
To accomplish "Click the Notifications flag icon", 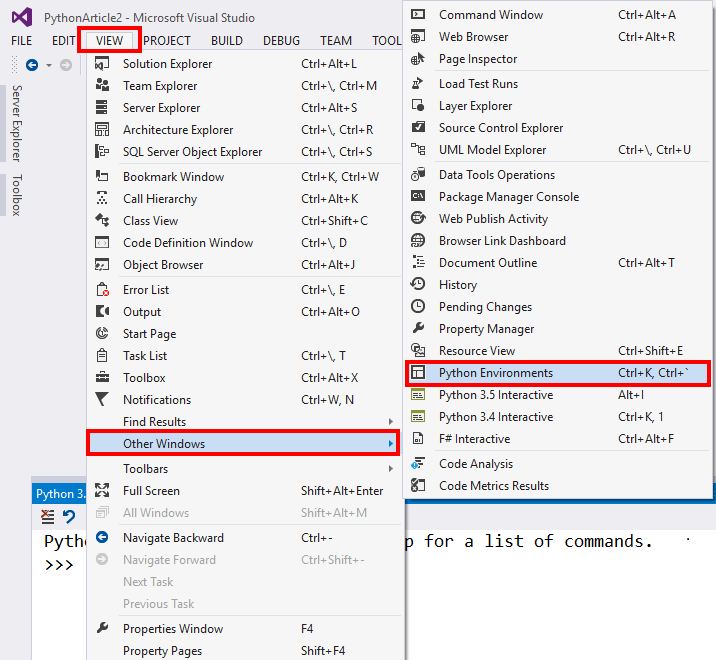I will [x=102, y=399].
